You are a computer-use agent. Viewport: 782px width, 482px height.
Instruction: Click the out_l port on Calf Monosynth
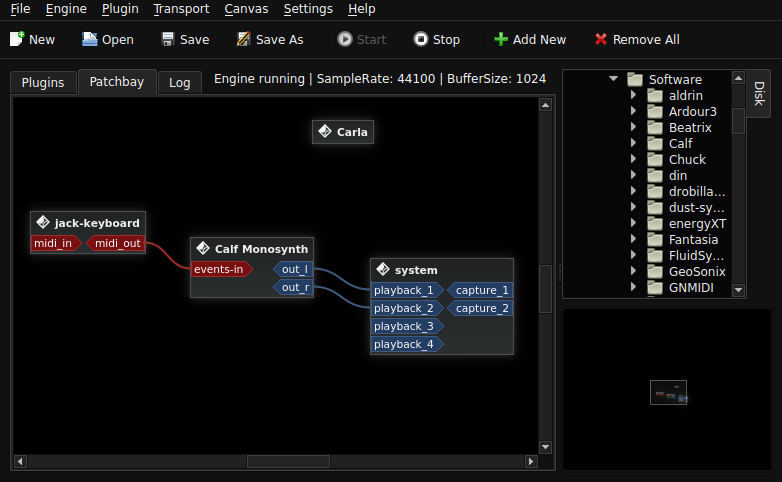pyautogui.click(x=294, y=269)
